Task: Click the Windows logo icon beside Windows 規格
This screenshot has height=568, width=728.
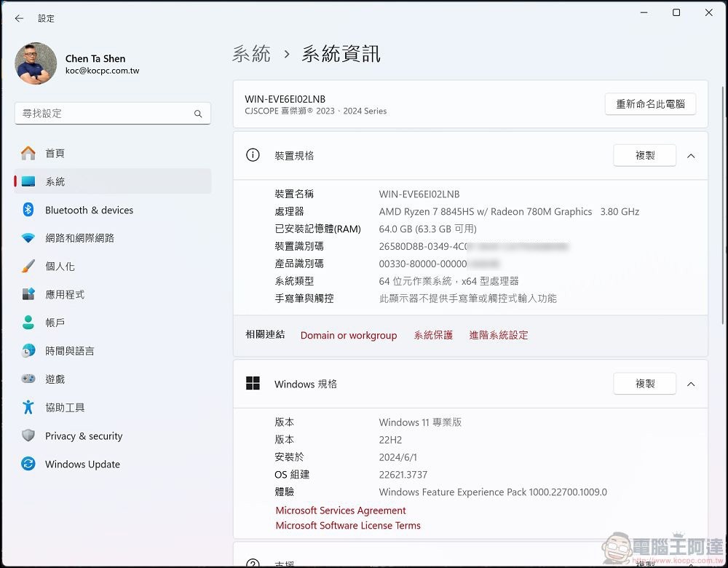Action: 253,384
